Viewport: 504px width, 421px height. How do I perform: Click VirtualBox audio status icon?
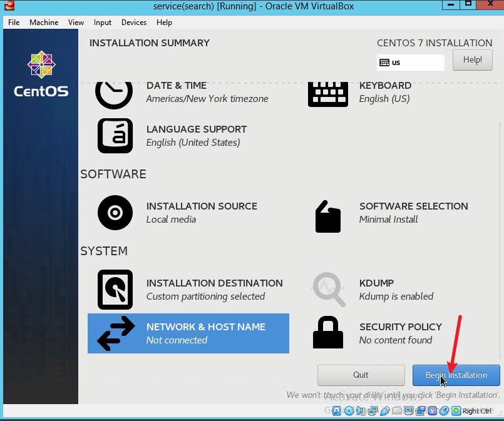pos(361,410)
